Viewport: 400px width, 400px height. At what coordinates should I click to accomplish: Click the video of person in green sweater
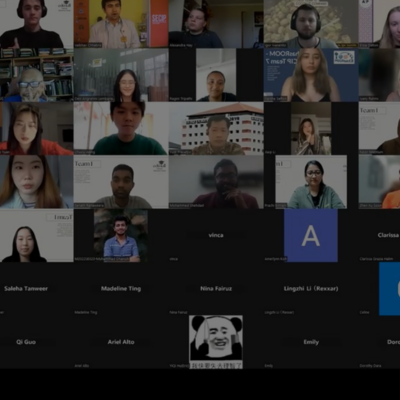[121, 128]
